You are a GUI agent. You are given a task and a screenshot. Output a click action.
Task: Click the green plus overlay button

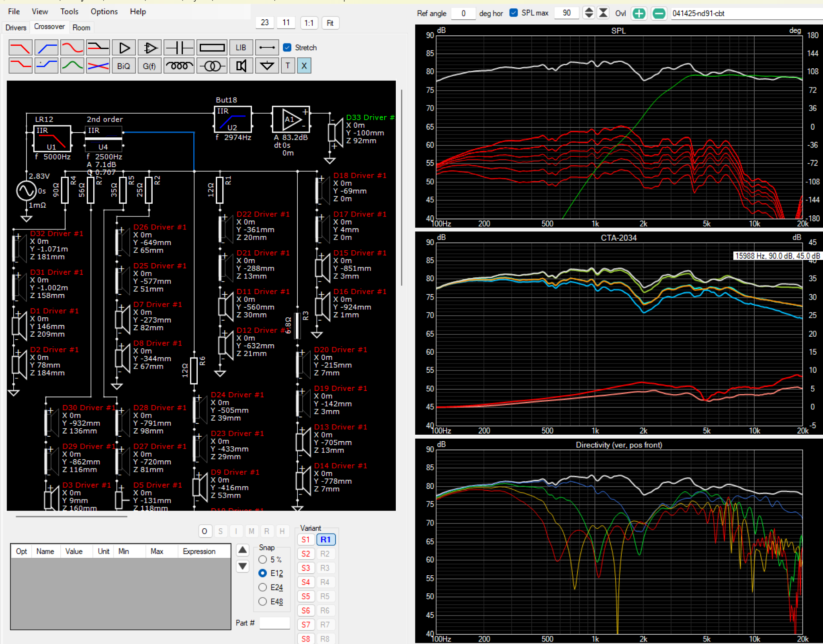[639, 13]
